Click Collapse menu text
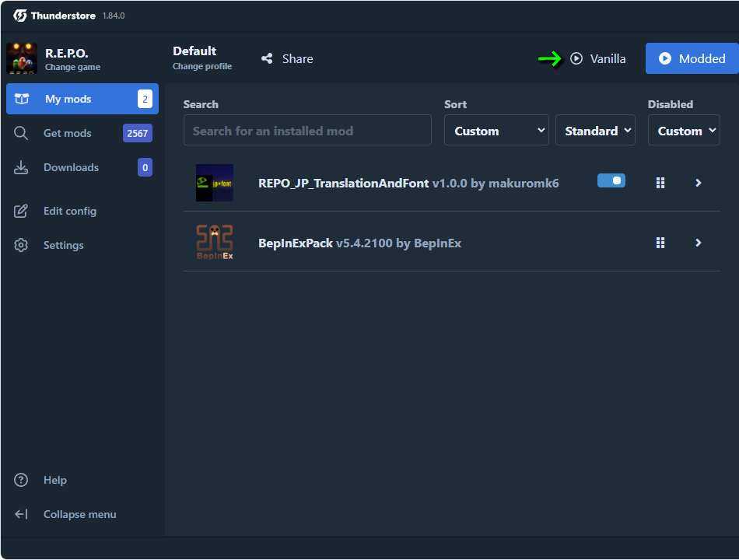This screenshot has width=739, height=560. coord(79,514)
